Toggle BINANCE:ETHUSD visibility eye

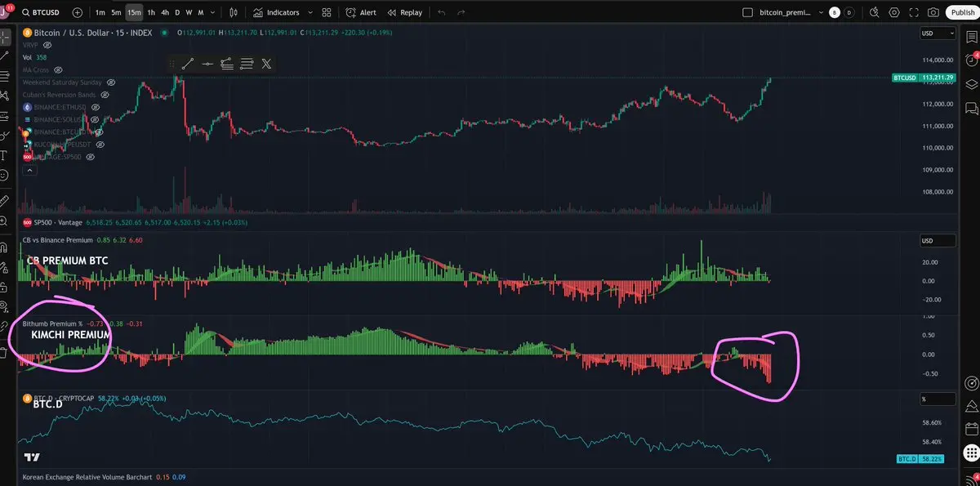pyautogui.click(x=95, y=107)
